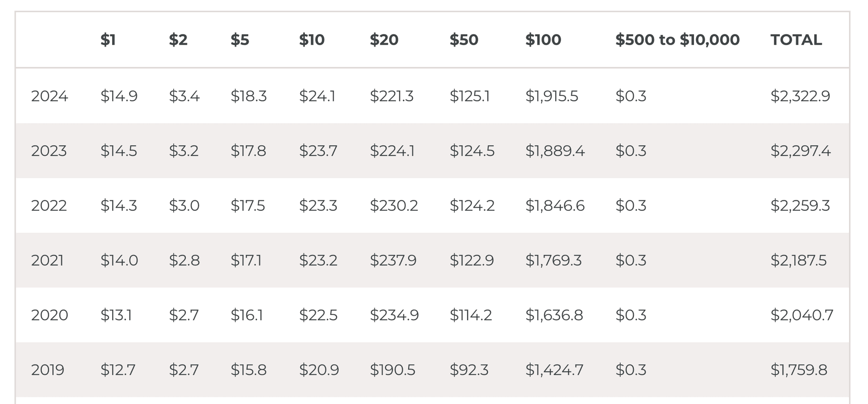Click the $2 column header
Screen dimensions: 868x404
178,40
